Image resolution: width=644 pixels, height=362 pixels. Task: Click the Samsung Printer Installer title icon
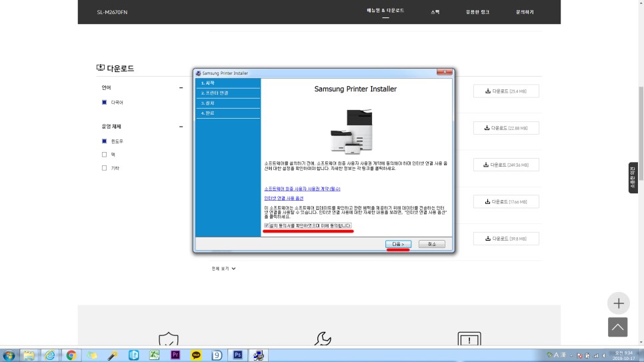coord(199,73)
